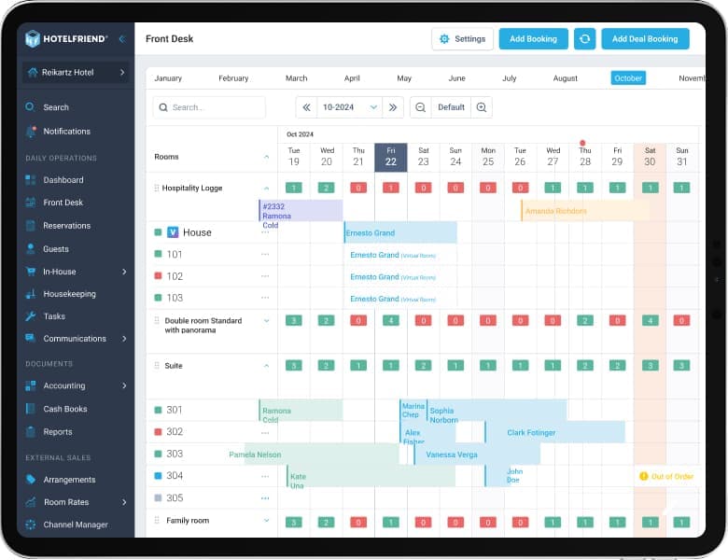
Task: Open the 10-2024 month dropdown
Action: point(350,107)
